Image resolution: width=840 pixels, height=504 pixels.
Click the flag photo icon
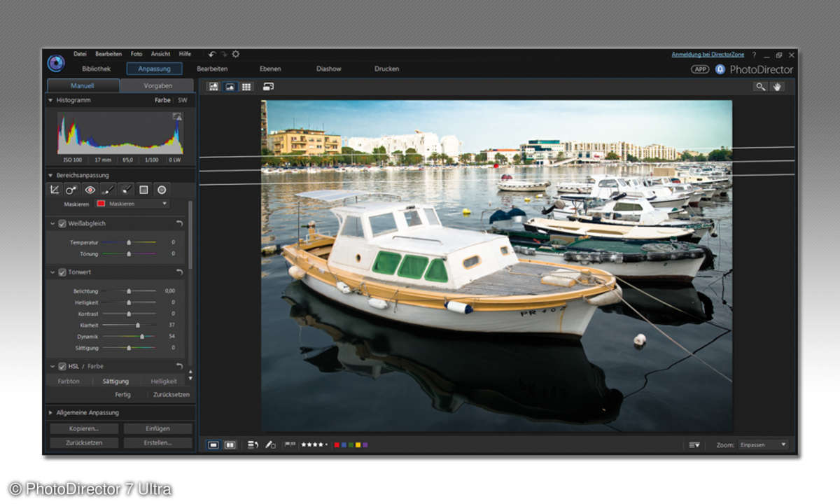pos(290,444)
